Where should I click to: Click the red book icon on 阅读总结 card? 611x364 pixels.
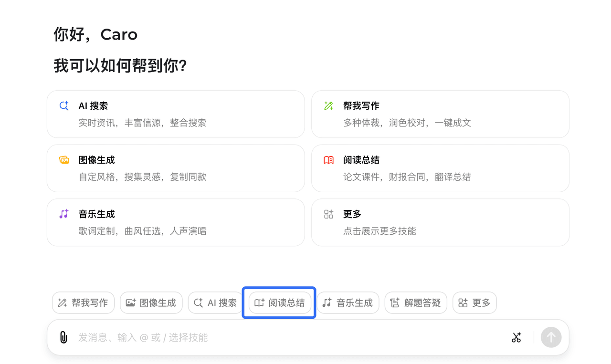tap(328, 160)
